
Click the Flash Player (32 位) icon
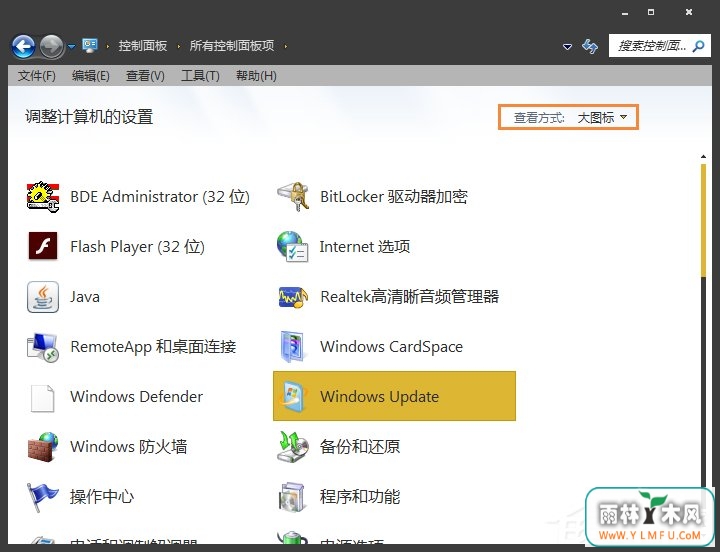coord(43,247)
